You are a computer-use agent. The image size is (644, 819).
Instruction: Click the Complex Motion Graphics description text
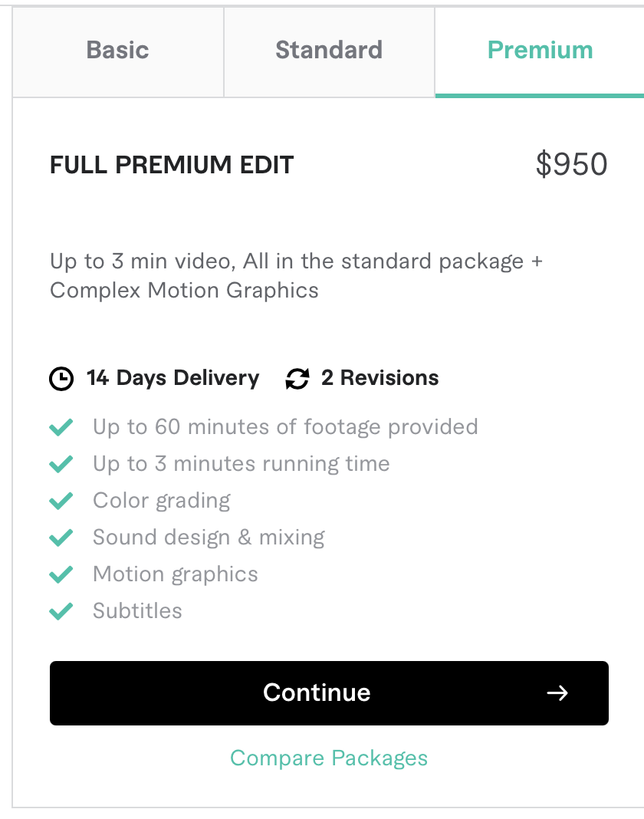coord(184,291)
